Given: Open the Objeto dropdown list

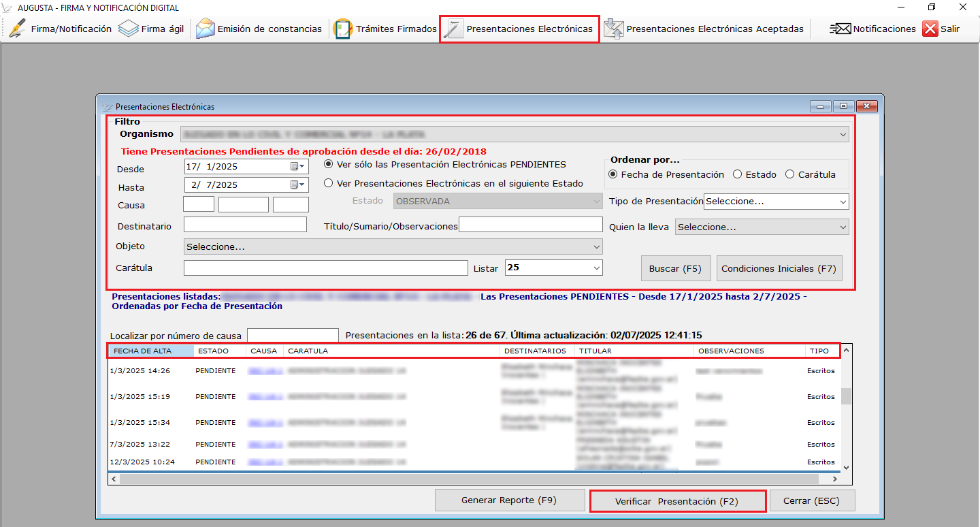Looking at the screenshot, I should coord(596,246).
